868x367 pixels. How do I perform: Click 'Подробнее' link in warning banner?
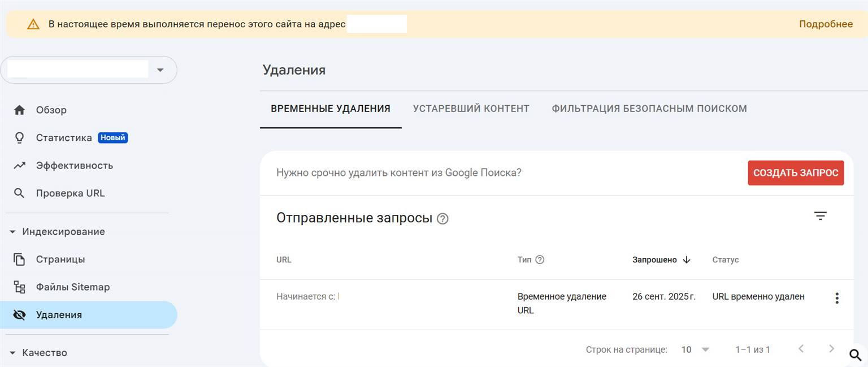pyautogui.click(x=825, y=24)
